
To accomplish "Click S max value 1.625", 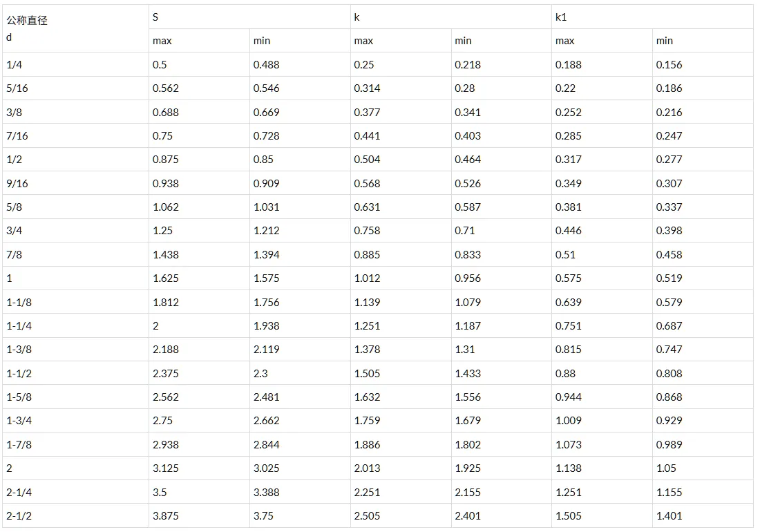I will (x=165, y=278).
